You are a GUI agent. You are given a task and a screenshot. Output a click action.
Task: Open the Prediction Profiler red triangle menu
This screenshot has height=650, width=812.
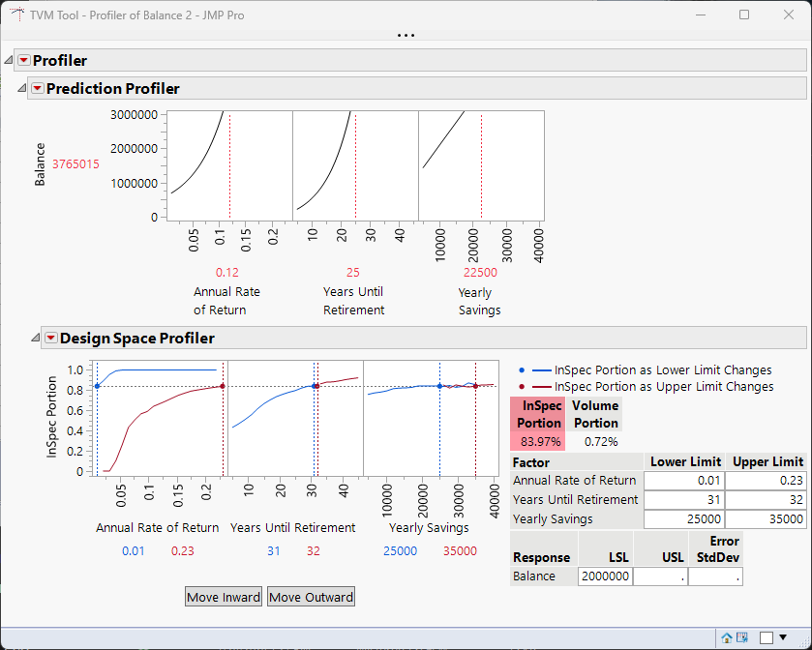click(x=38, y=89)
